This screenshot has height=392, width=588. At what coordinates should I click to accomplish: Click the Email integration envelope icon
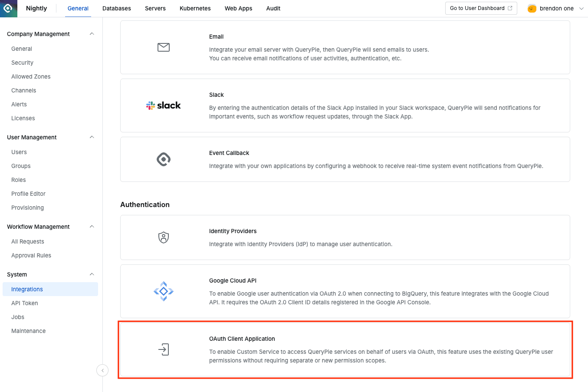[x=164, y=47]
